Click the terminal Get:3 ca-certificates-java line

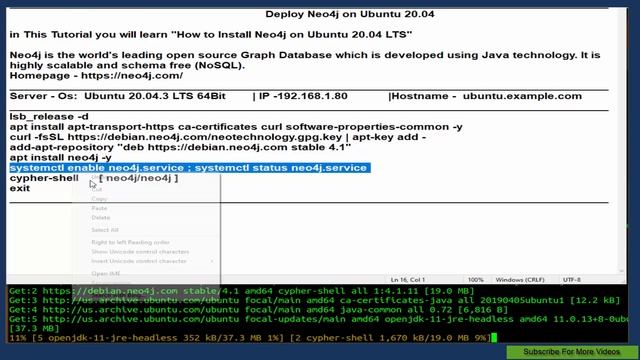pos(314,300)
